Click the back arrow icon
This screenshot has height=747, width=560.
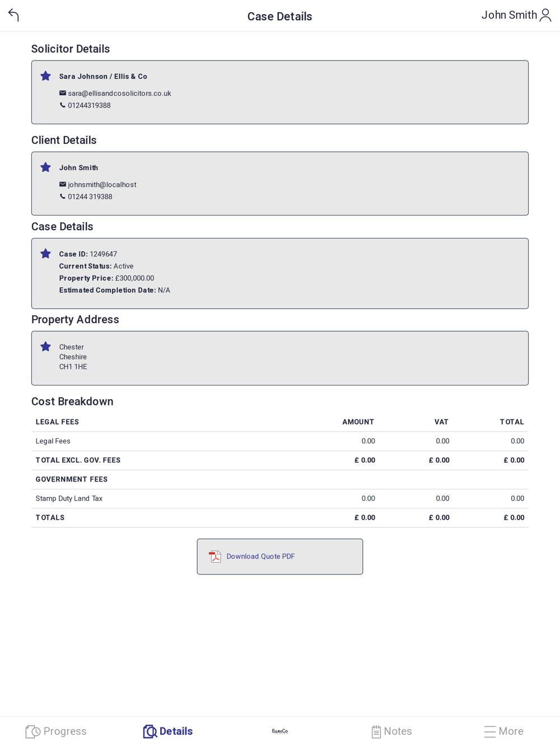14,15
